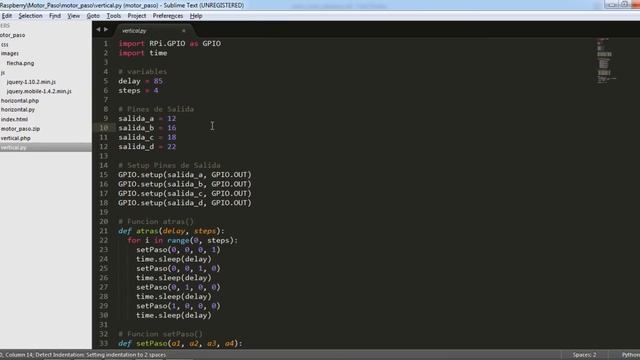Click line number 10 in gutter

point(104,128)
